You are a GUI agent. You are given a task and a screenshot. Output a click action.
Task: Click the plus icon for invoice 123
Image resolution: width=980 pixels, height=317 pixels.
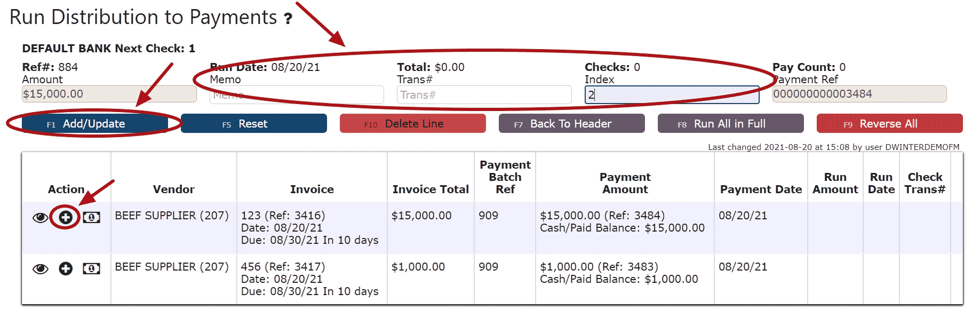pyautogui.click(x=66, y=217)
